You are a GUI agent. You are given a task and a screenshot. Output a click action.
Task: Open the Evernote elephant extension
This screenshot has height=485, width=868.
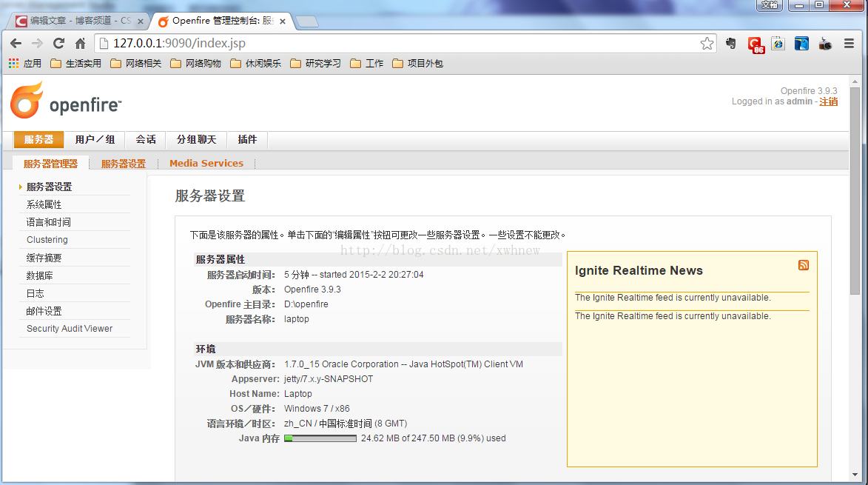pos(730,43)
